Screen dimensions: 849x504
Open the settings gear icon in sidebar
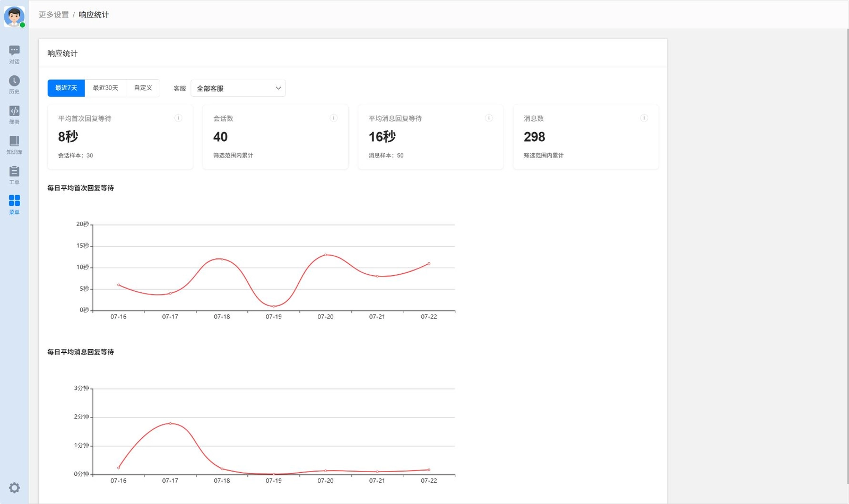14,488
